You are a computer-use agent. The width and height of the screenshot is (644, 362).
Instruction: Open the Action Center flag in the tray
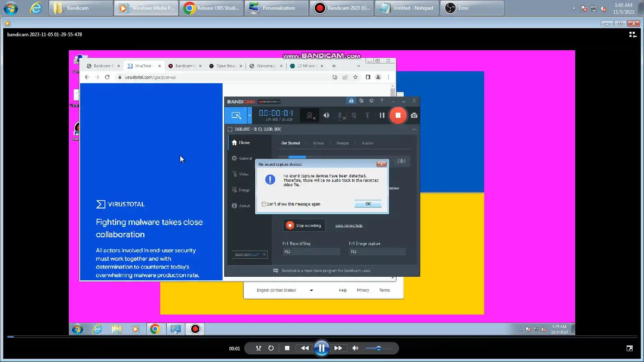coord(584,8)
